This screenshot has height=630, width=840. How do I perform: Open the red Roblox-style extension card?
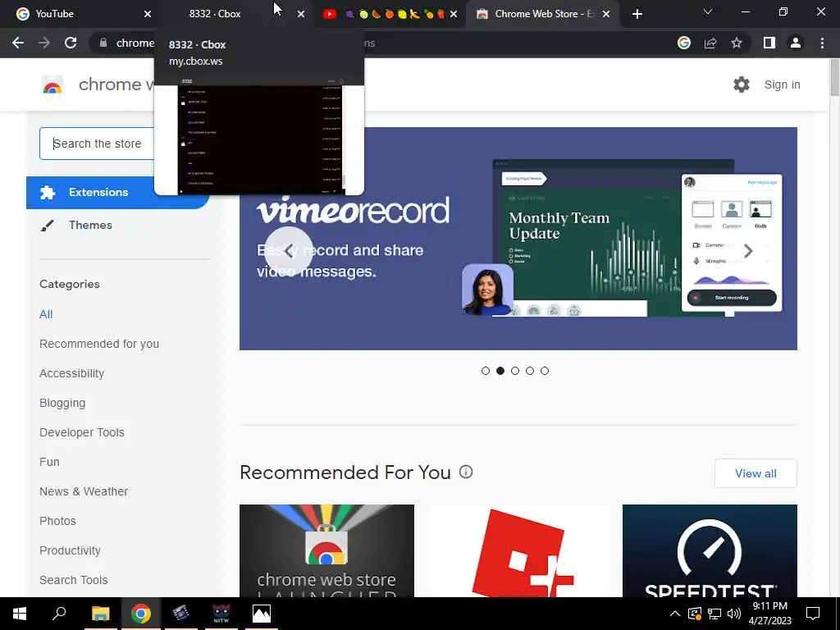point(518,550)
